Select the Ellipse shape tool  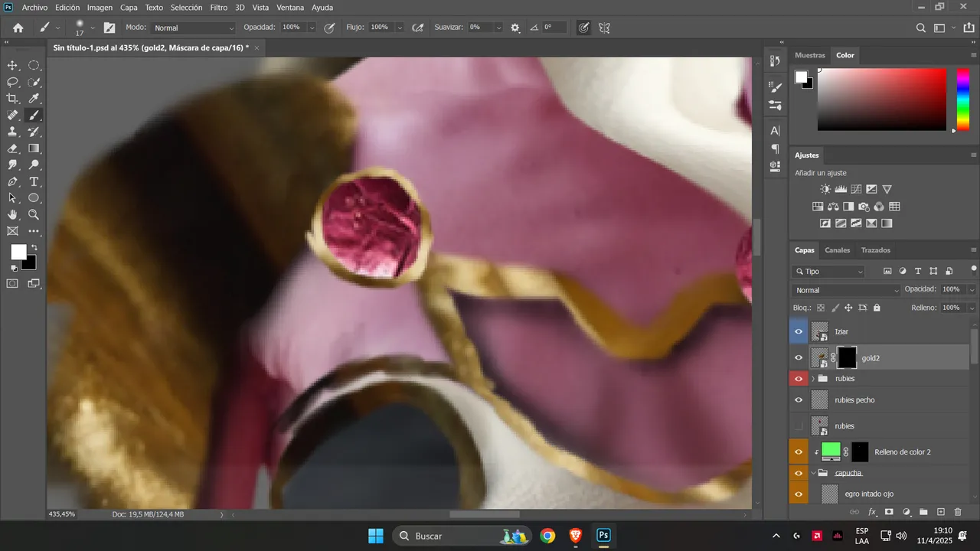pyautogui.click(x=34, y=198)
